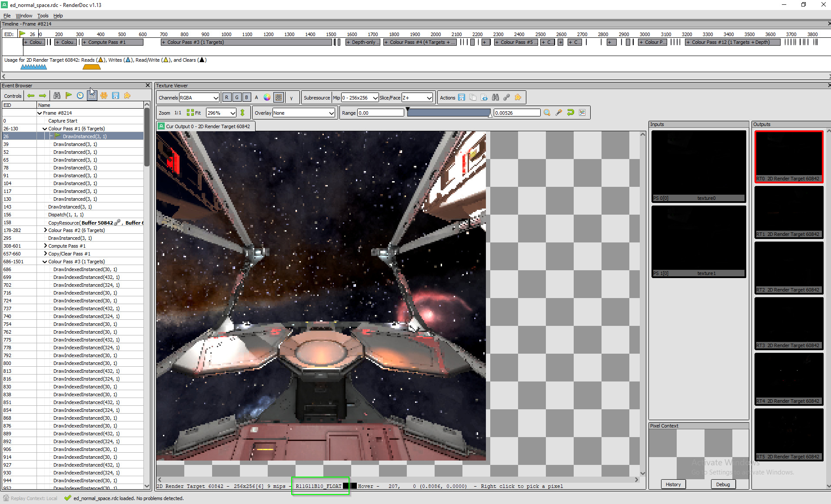831x504 pixels.
Task: Click the color wheel background color icon
Action: (267, 98)
